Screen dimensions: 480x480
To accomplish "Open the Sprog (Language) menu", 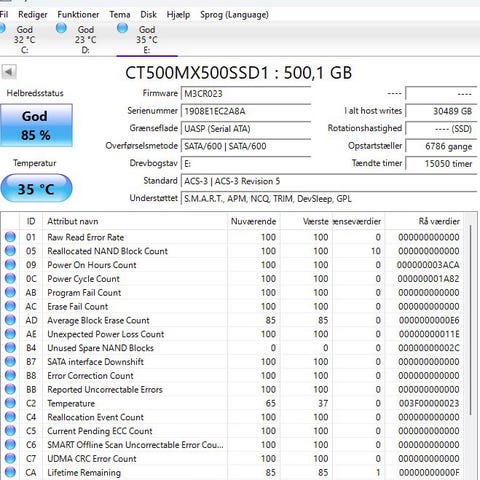I will (x=234, y=15).
